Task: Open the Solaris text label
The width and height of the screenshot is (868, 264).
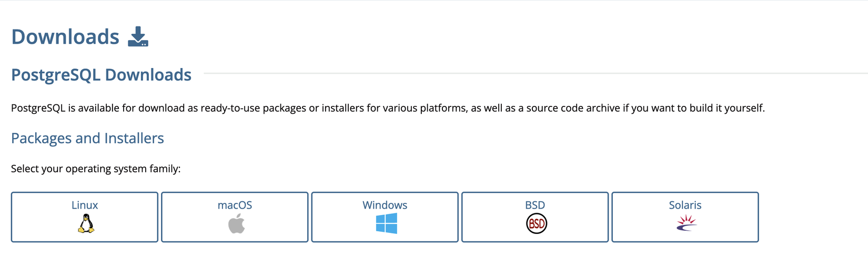Action: [x=685, y=205]
